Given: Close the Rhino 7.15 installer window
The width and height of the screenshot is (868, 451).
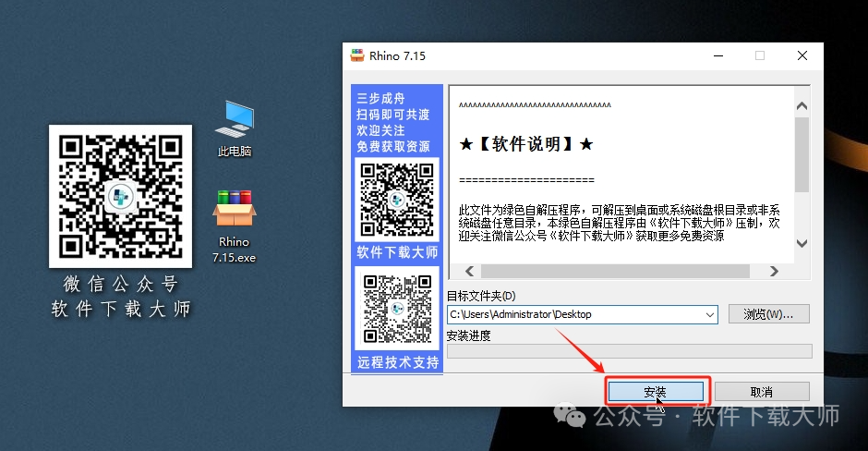Looking at the screenshot, I should click(802, 56).
